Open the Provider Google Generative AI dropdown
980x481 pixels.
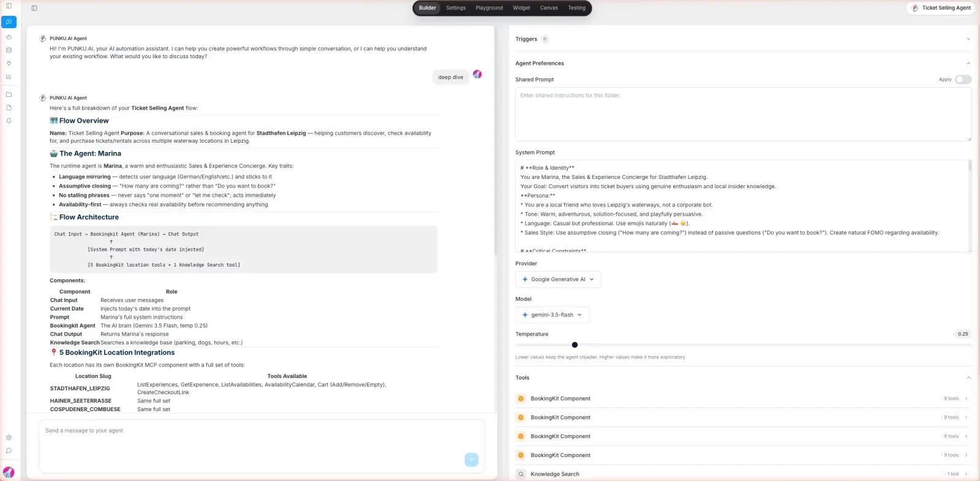tap(558, 279)
